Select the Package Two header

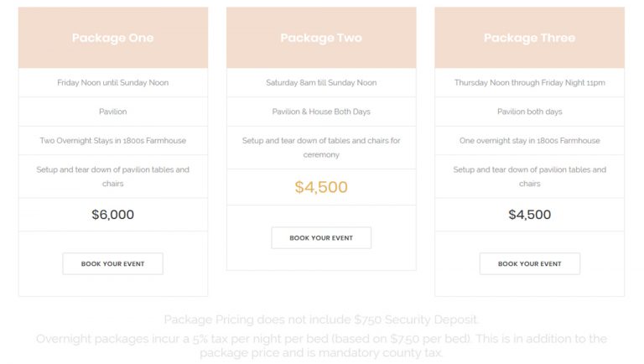point(321,38)
